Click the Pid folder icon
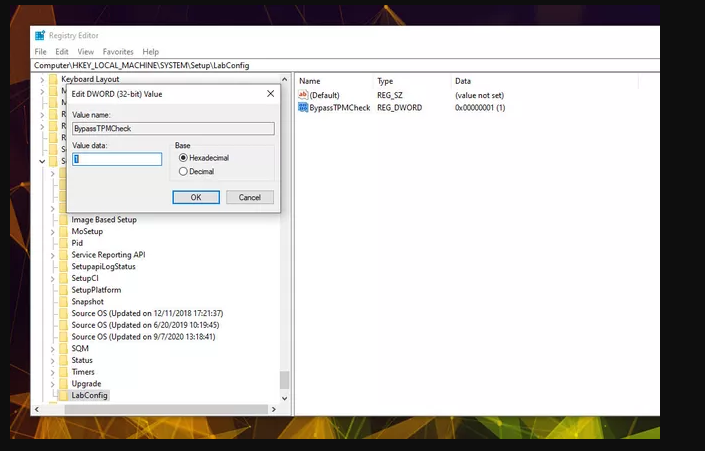705x451 pixels. (64, 243)
